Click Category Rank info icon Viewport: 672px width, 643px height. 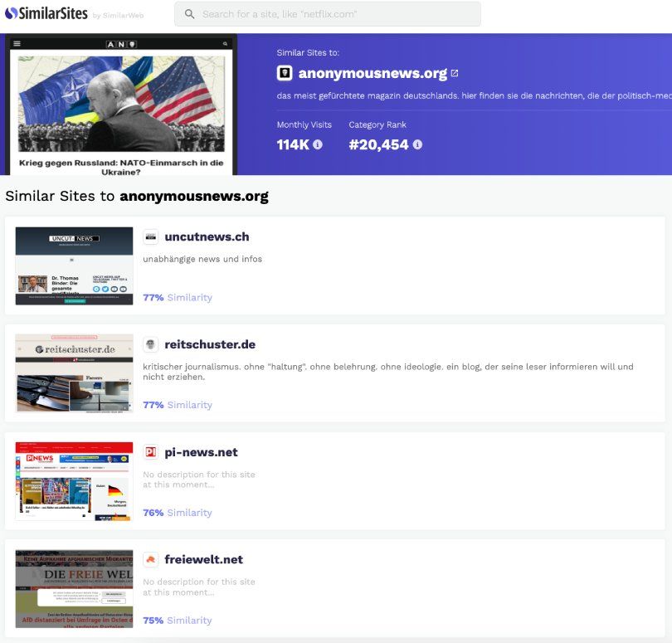coord(417,144)
